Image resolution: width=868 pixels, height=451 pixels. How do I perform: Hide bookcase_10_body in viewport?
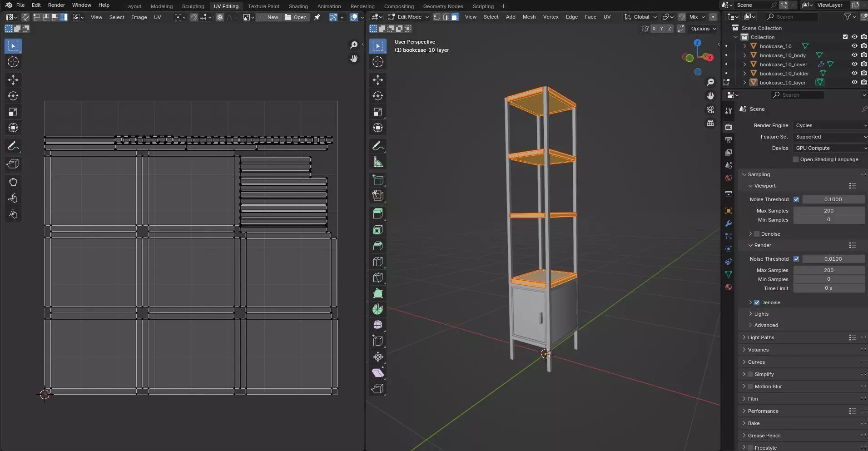click(x=854, y=55)
